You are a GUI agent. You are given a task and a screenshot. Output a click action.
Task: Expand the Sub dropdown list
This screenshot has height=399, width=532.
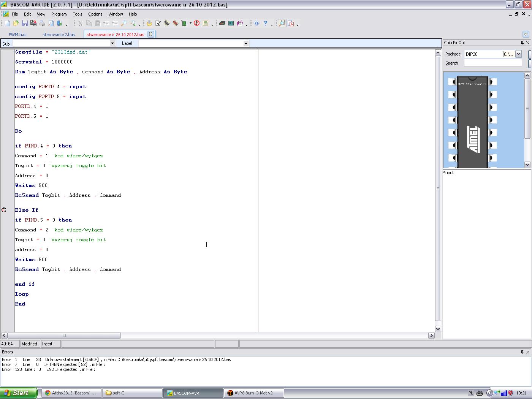pos(112,43)
